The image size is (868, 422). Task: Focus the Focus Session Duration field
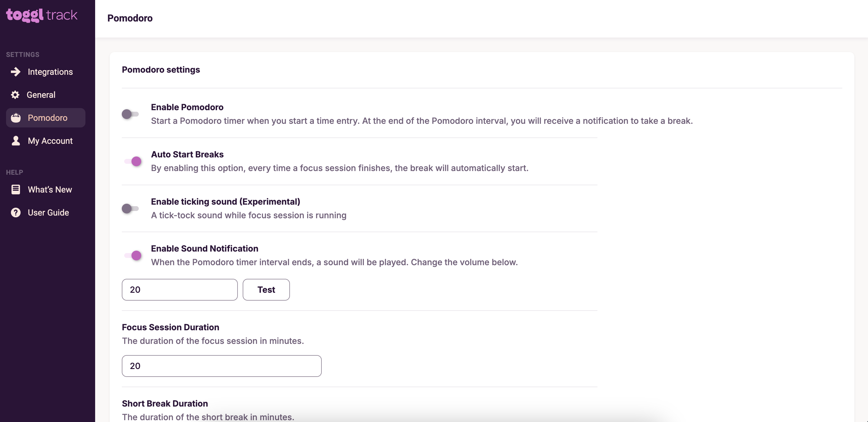221,366
